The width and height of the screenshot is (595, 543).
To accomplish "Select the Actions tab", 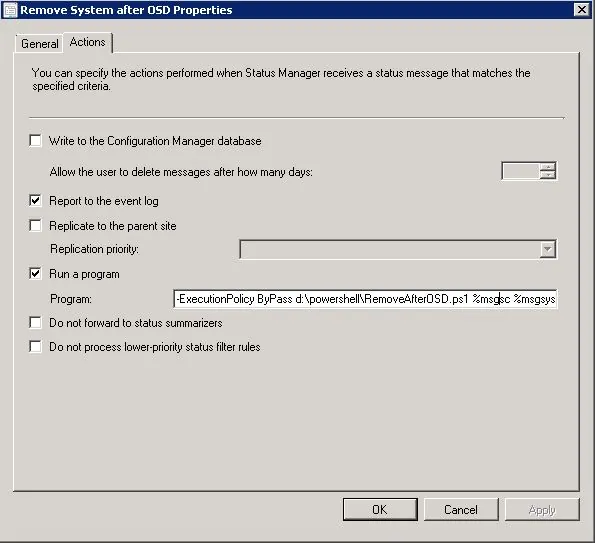I will [x=88, y=42].
